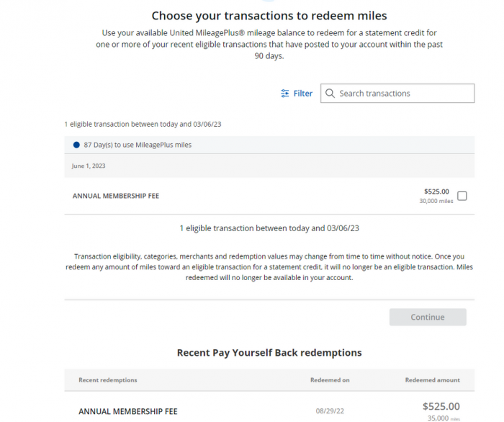Image resolution: width=504 pixels, height=422 pixels.
Task: Click the blue dot beside 87 Day(s)
Action: point(76,145)
